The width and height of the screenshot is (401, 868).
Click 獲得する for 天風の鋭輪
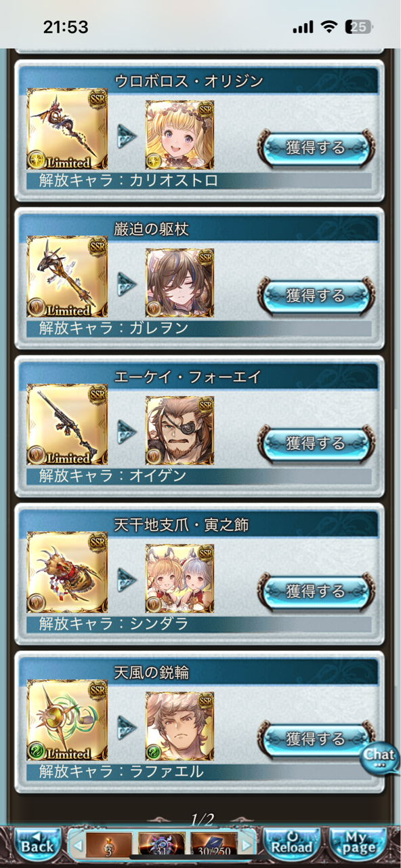(x=316, y=738)
